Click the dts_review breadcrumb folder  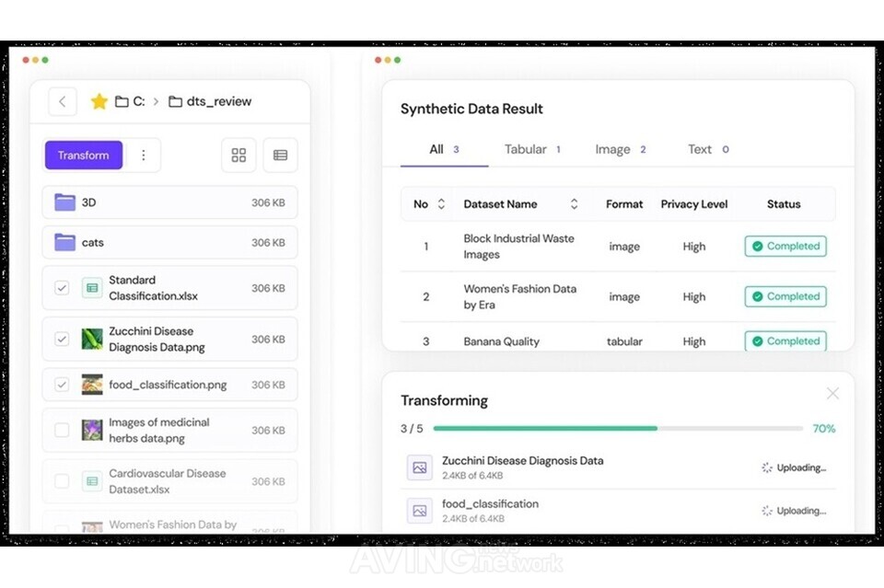point(210,101)
